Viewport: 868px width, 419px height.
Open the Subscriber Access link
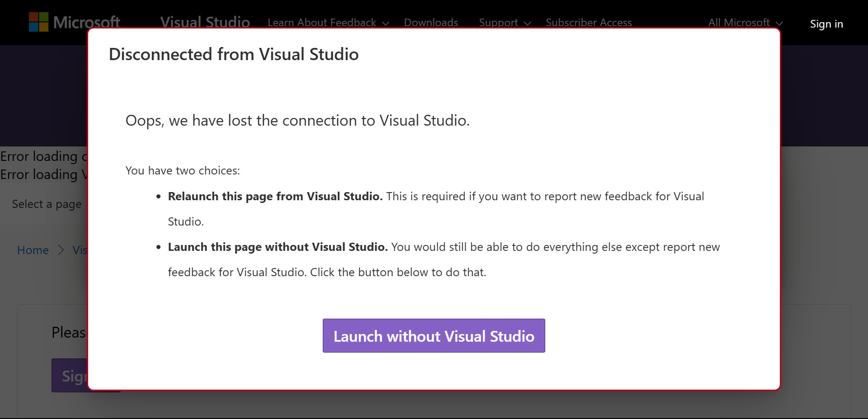pyautogui.click(x=589, y=23)
